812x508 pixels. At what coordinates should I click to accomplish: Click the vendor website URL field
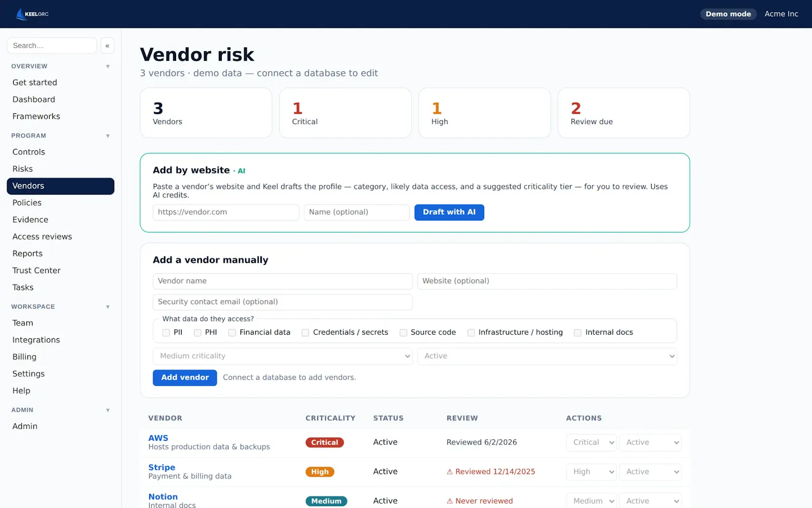click(x=226, y=212)
